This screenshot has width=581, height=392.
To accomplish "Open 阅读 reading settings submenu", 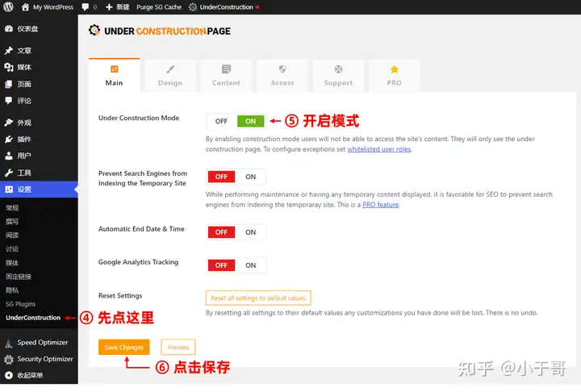I will (12, 235).
